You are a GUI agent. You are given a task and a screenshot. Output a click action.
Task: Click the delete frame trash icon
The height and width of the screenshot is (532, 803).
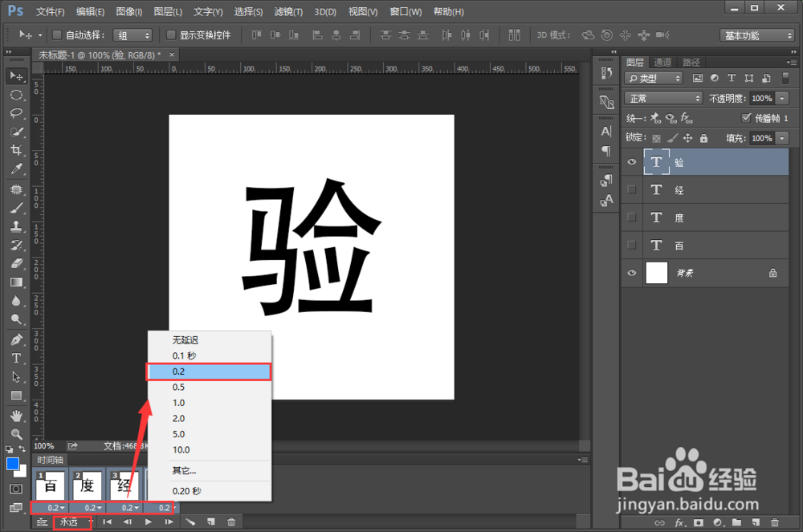[x=232, y=522]
